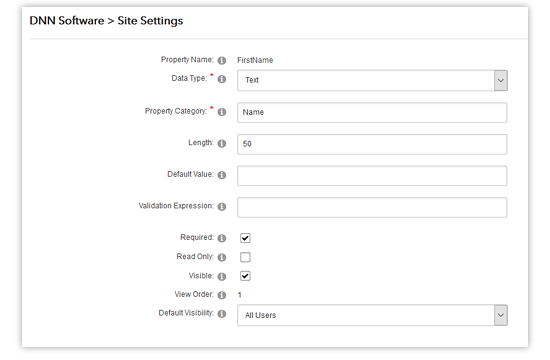Screen dimensions: 550x360
Task: Click the Default Visibility label
Action: [186, 313]
